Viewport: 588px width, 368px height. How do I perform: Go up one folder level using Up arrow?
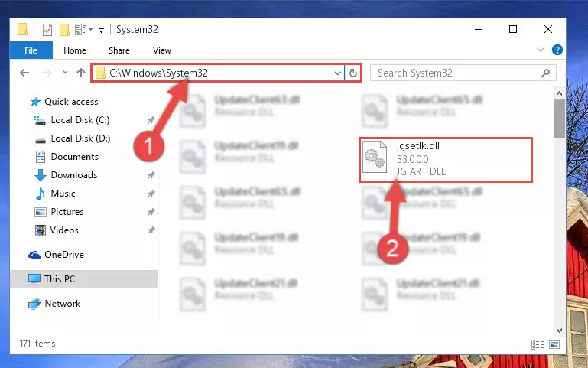tap(81, 73)
